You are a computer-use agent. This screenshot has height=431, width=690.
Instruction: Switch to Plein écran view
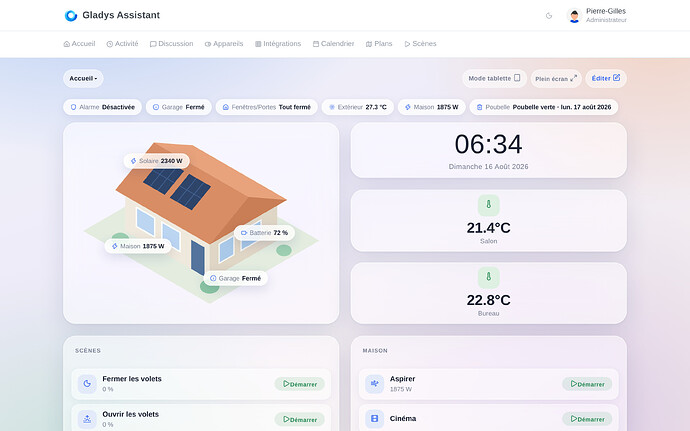click(x=556, y=78)
